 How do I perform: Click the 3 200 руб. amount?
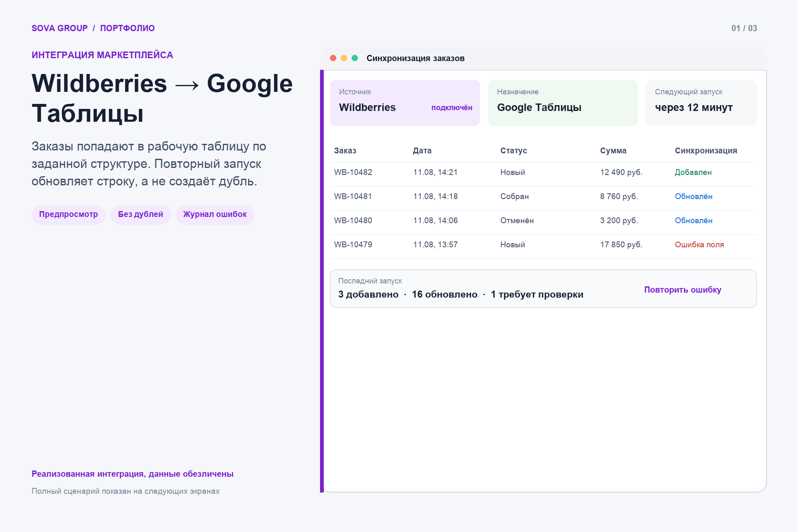coord(619,221)
